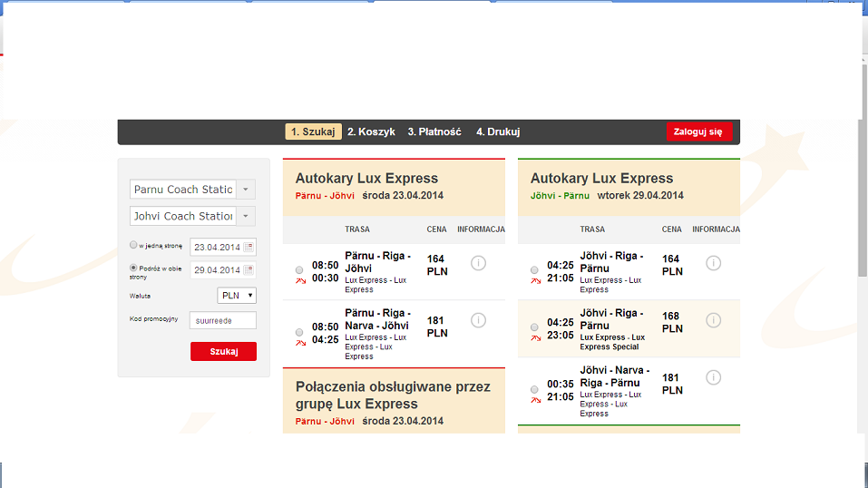Select the 08:50 - 00:30 outbound trip
Viewport: 868px width, 488px height.
pos(299,270)
